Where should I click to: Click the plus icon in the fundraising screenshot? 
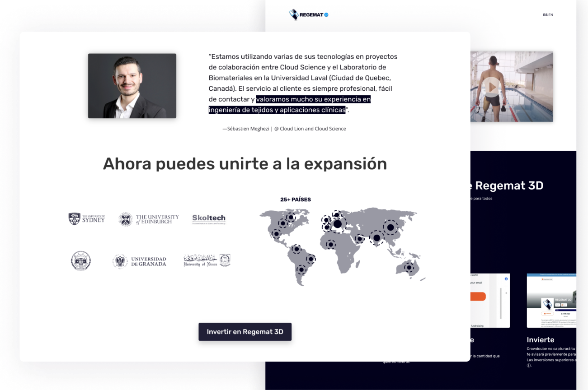pyautogui.click(x=506, y=293)
